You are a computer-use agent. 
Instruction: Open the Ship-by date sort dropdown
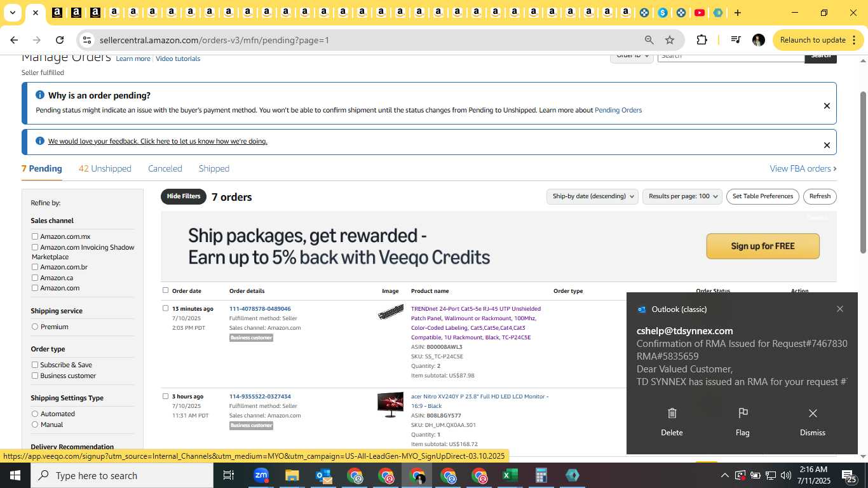coord(592,196)
